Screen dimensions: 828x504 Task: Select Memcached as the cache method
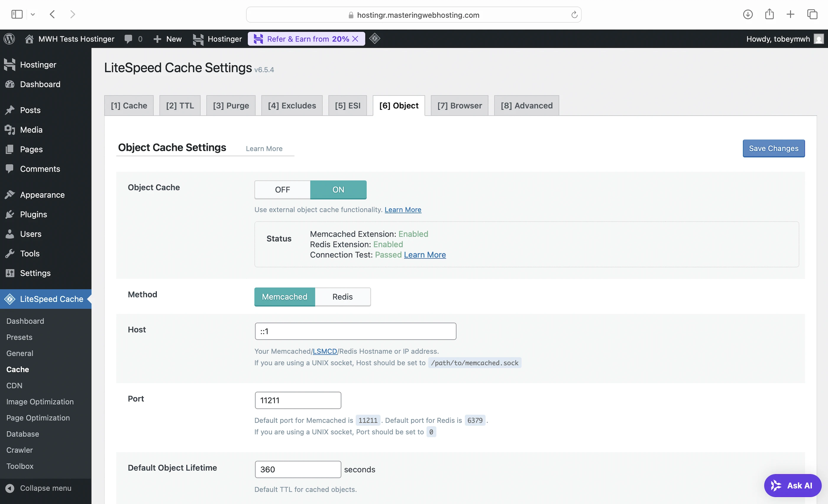[x=284, y=297]
